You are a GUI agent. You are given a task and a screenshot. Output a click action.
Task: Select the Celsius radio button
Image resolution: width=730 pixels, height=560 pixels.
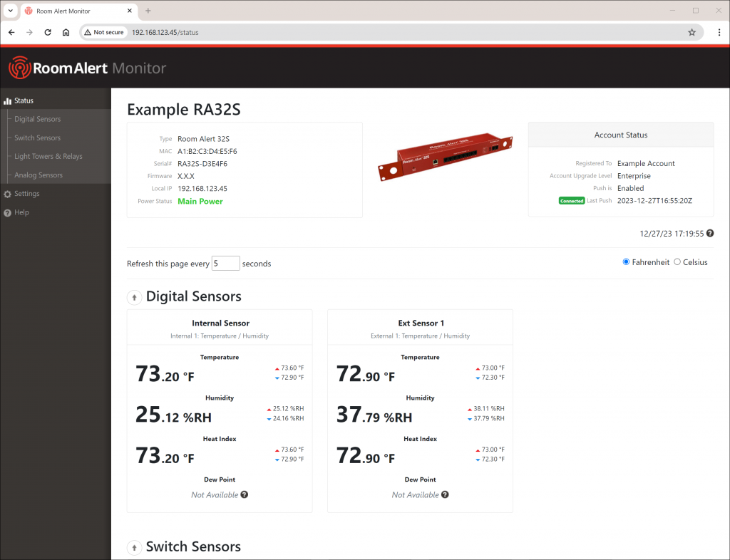(677, 262)
